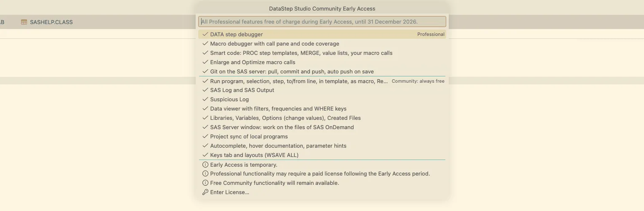
Task: Switch to the SASHELP.CLASS tab
Action: (47, 22)
